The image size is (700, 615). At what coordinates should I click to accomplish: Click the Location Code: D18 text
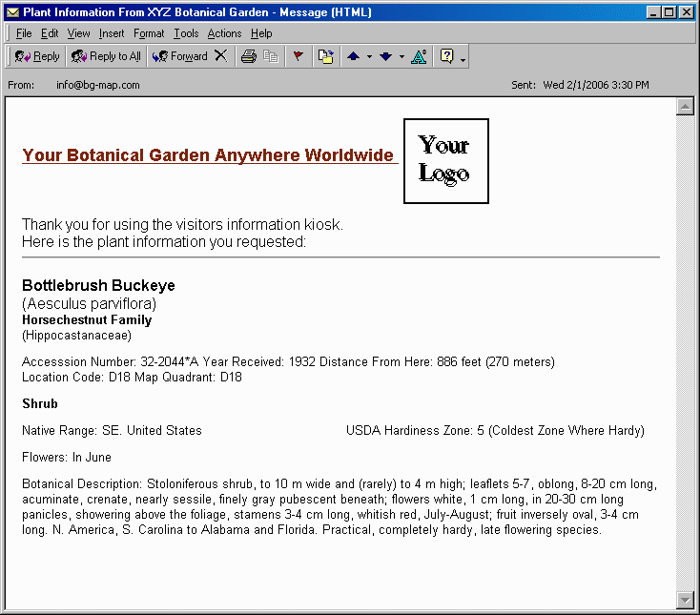tap(76, 378)
